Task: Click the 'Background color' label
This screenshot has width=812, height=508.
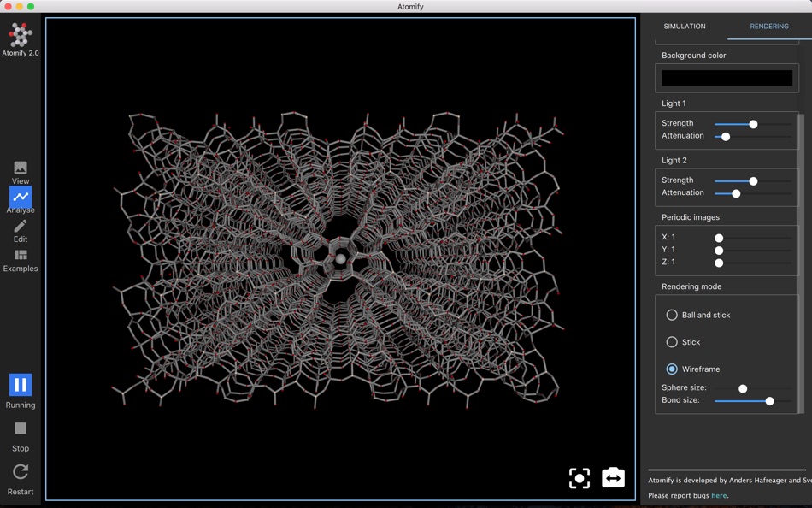Action: [x=693, y=56]
